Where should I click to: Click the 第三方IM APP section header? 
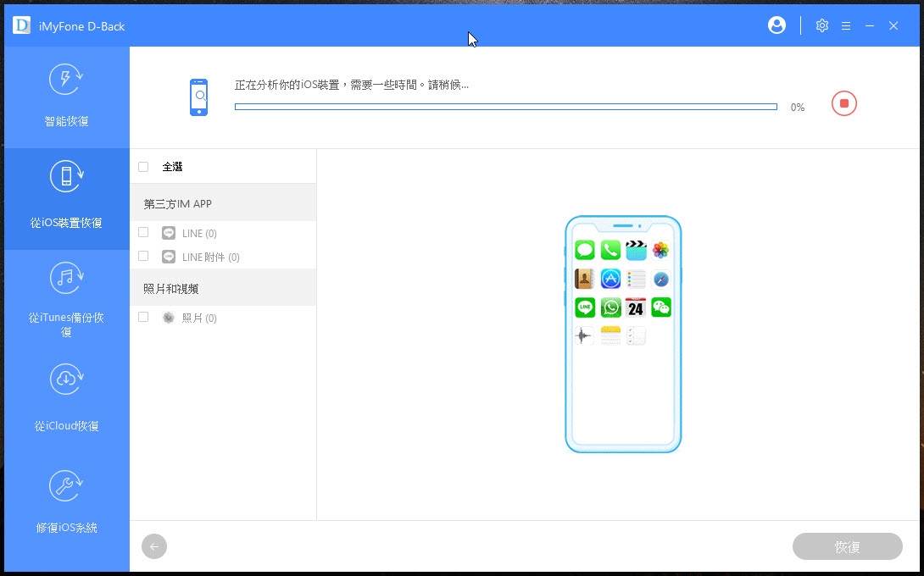(223, 203)
